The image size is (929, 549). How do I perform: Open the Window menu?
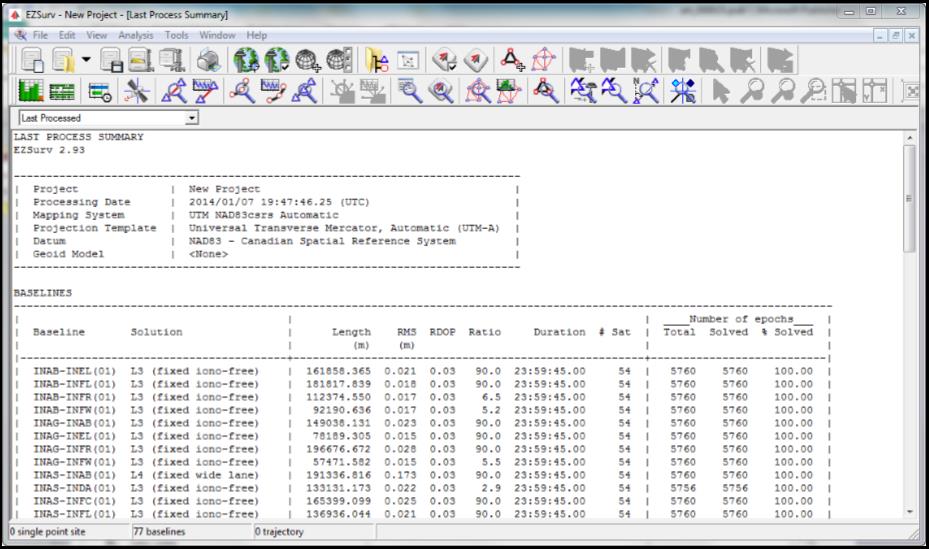coord(217,35)
